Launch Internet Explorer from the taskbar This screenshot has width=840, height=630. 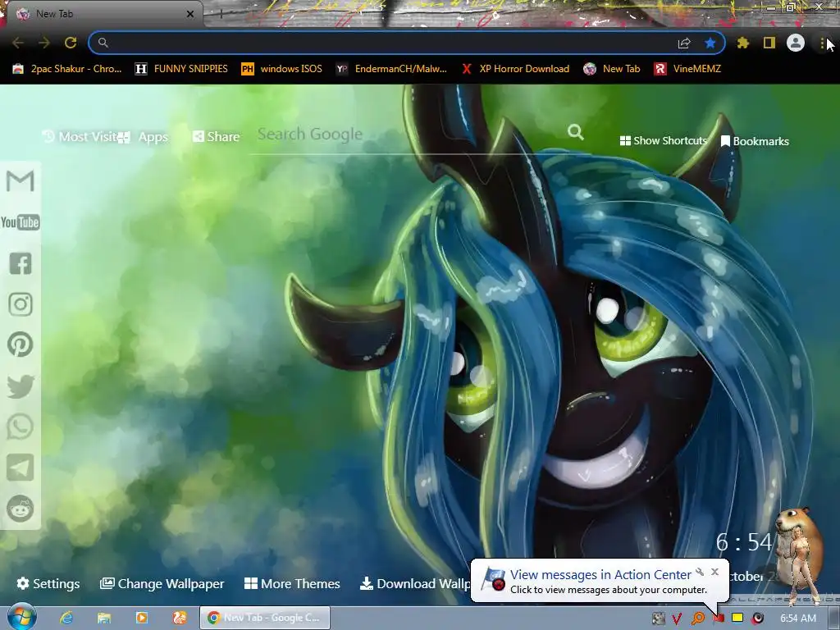(66, 618)
